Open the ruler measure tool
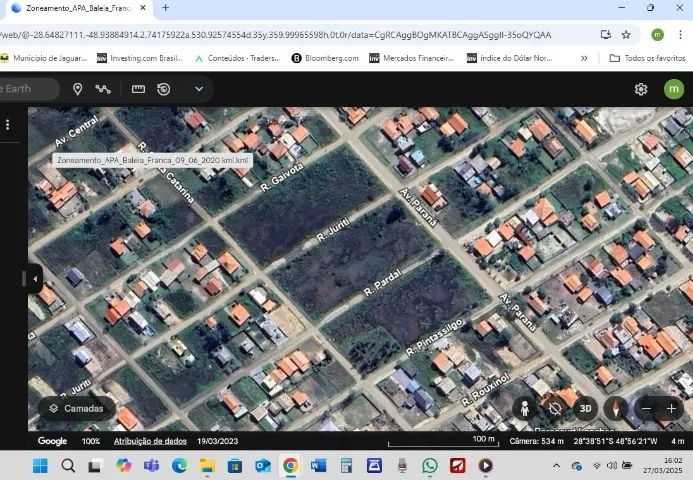Image resolution: width=693 pixels, height=480 pixels. point(138,89)
